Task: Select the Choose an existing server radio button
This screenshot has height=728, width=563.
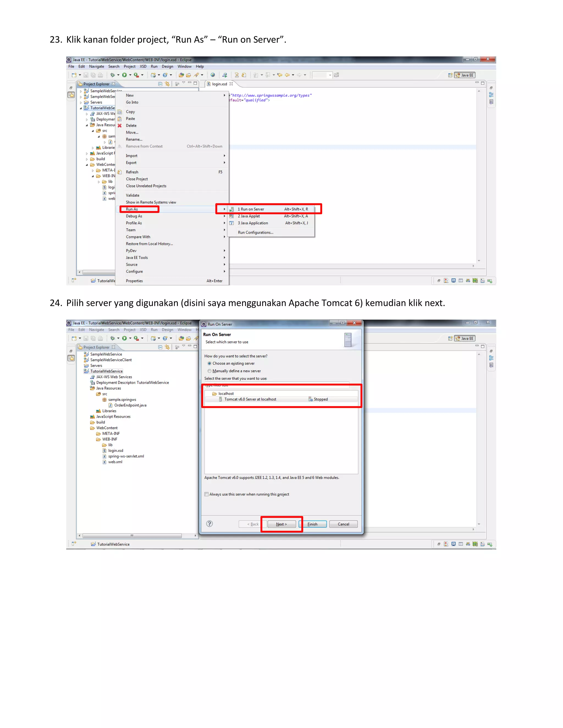Action: pos(209,364)
